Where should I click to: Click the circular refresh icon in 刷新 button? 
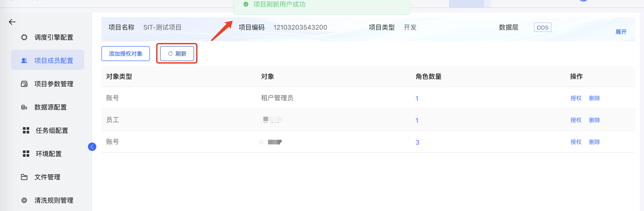coord(170,53)
